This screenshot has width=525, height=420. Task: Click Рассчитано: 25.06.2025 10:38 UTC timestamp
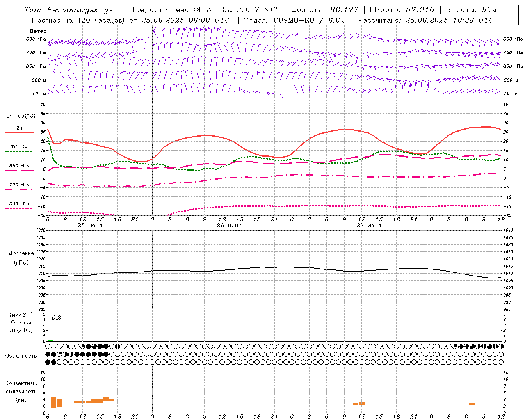[x=426, y=20]
